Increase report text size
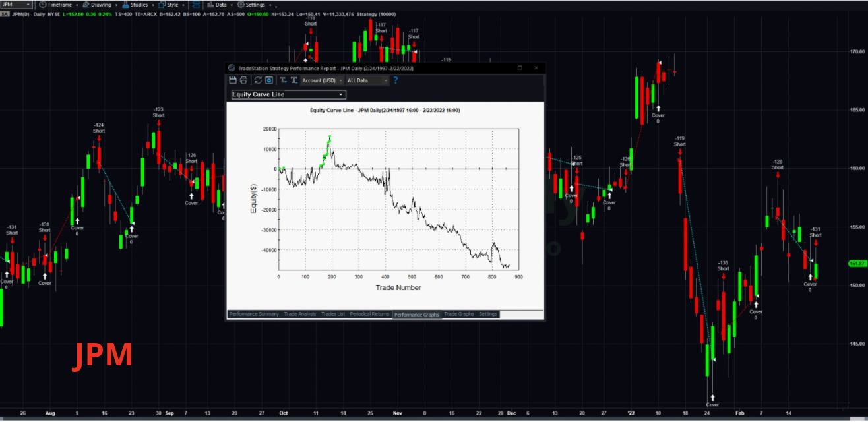The width and height of the screenshot is (868, 422). (x=293, y=80)
